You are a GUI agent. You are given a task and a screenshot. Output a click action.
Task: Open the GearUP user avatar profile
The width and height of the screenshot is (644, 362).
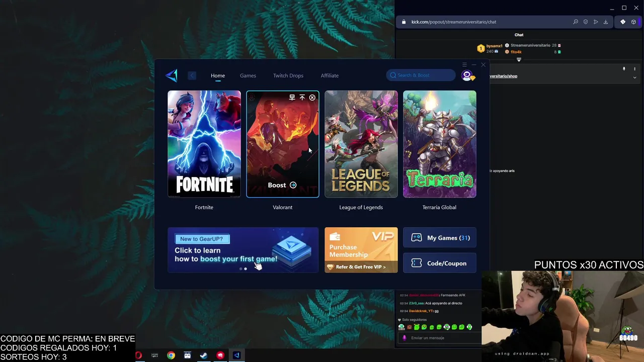(467, 75)
